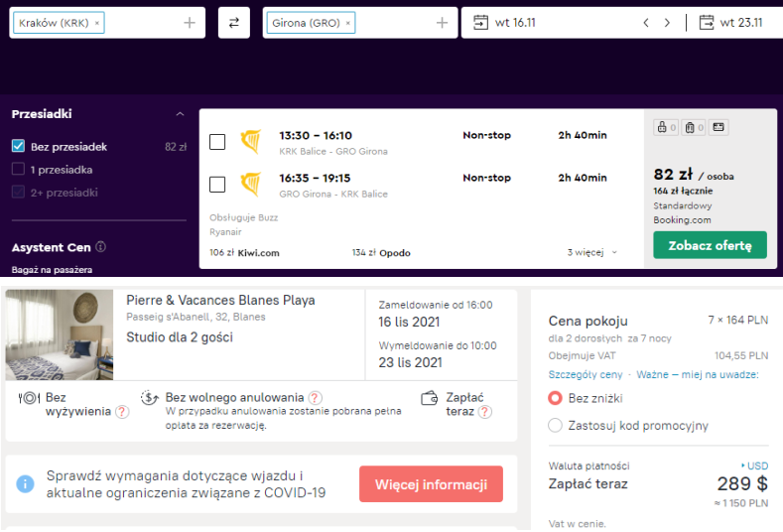Add another origin with the plus icon
Viewport: 783px width, 532px height.
pyautogui.click(x=190, y=23)
